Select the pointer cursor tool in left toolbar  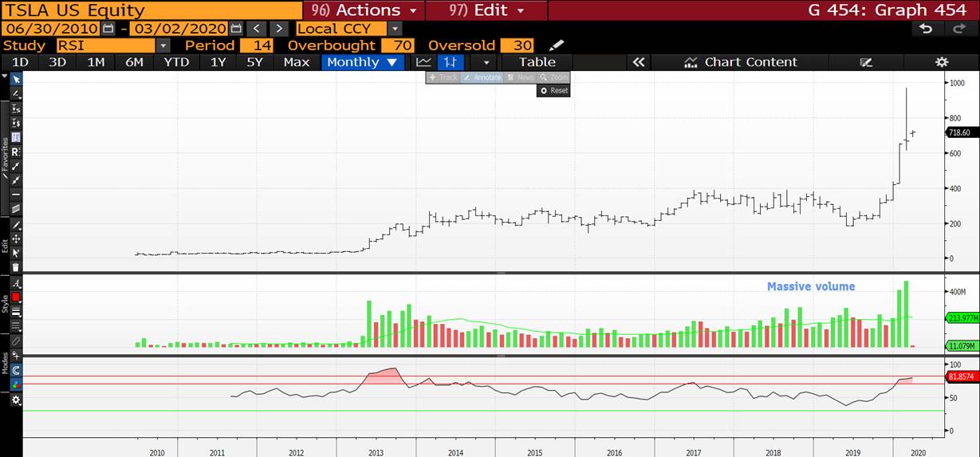pyautogui.click(x=16, y=78)
